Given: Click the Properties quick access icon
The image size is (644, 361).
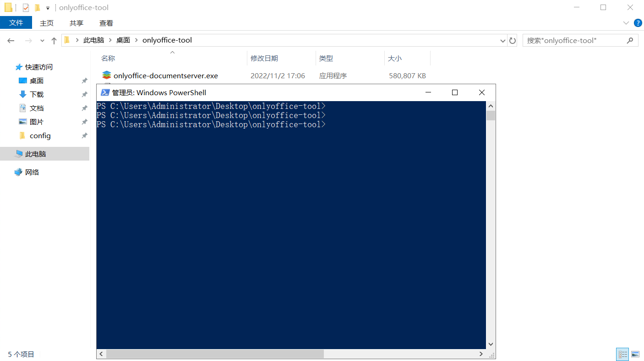Looking at the screenshot, I should [26, 8].
